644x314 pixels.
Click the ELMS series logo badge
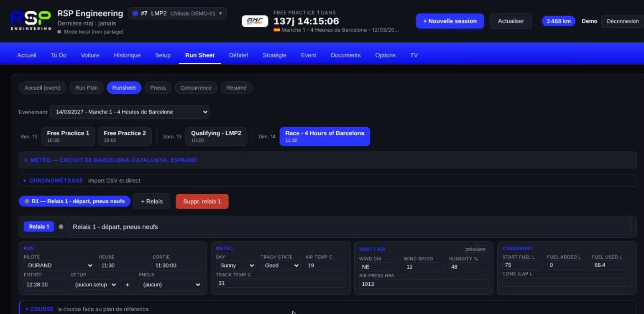(x=255, y=21)
